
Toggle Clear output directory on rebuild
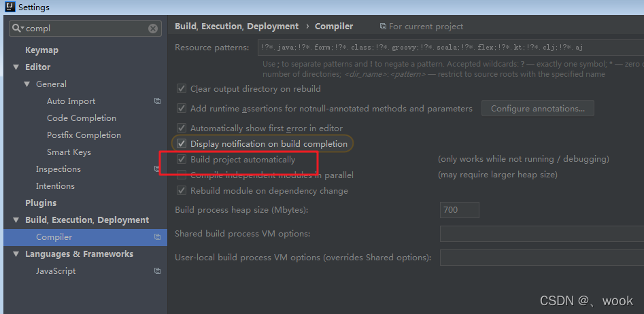coord(181,88)
